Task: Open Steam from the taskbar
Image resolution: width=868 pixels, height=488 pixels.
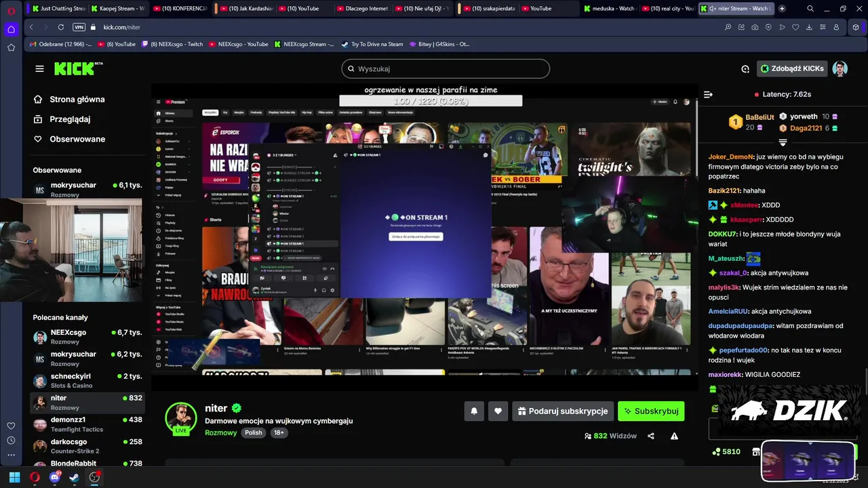Action: click(74, 477)
